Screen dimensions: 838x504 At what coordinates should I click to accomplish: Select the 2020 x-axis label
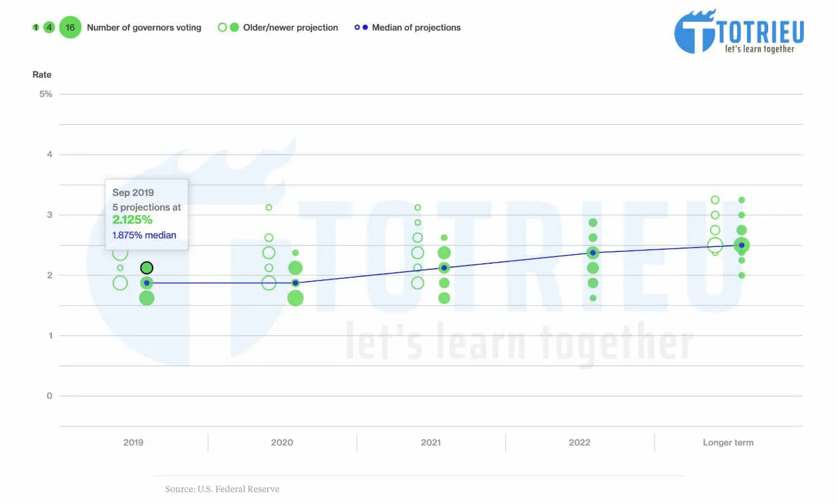click(x=282, y=443)
